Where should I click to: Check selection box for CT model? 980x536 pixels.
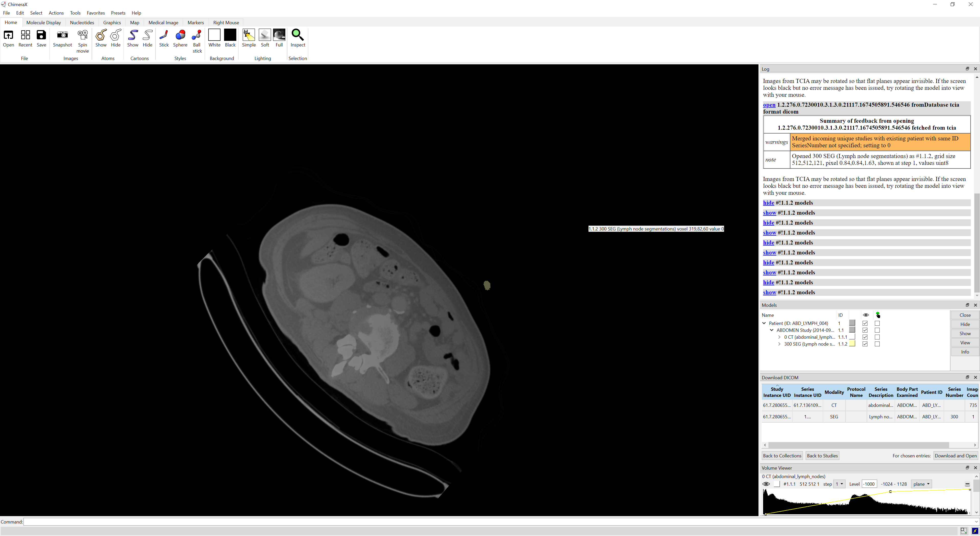877,337
